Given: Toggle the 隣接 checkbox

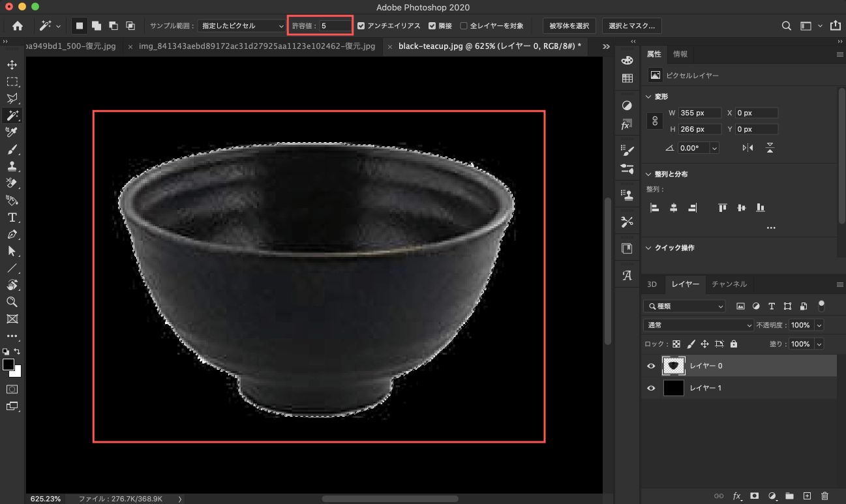Looking at the screenshot, I should click(432, 26).
